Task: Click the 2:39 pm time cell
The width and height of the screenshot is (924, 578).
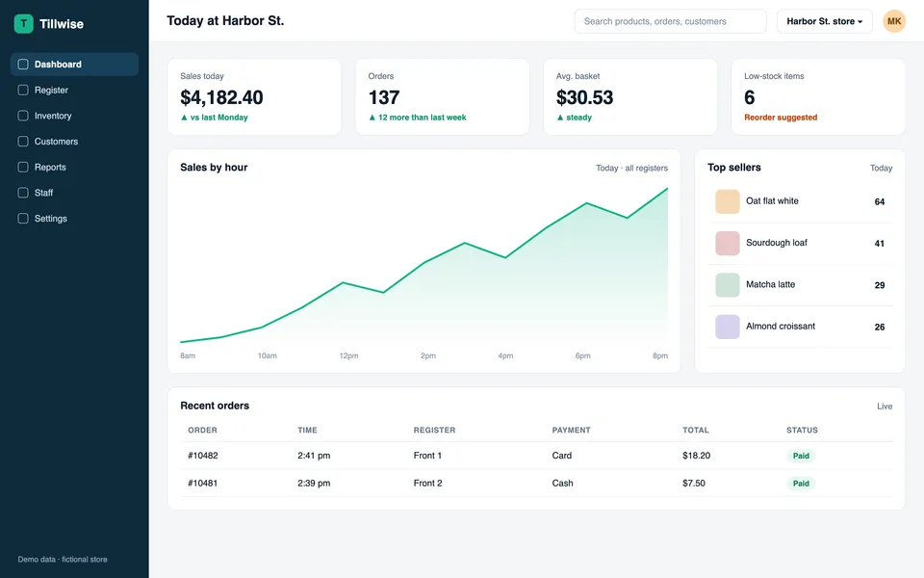Action: pos(314,483)
